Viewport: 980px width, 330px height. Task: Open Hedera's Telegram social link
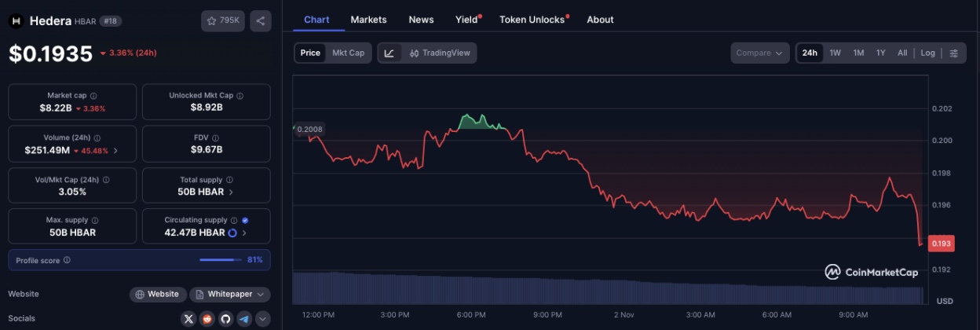point(244,318)
